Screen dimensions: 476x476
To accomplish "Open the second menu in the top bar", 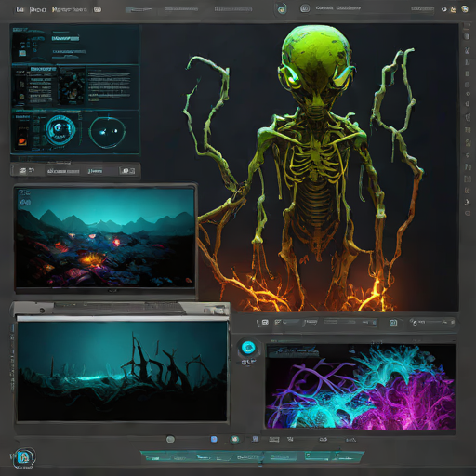I will click(37, 10).
